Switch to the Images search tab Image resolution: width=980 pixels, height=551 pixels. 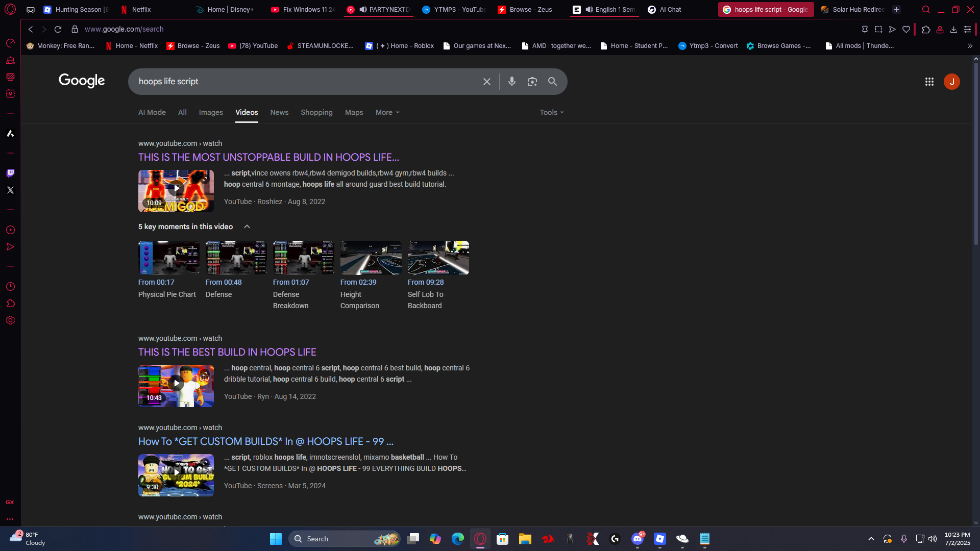211,112
